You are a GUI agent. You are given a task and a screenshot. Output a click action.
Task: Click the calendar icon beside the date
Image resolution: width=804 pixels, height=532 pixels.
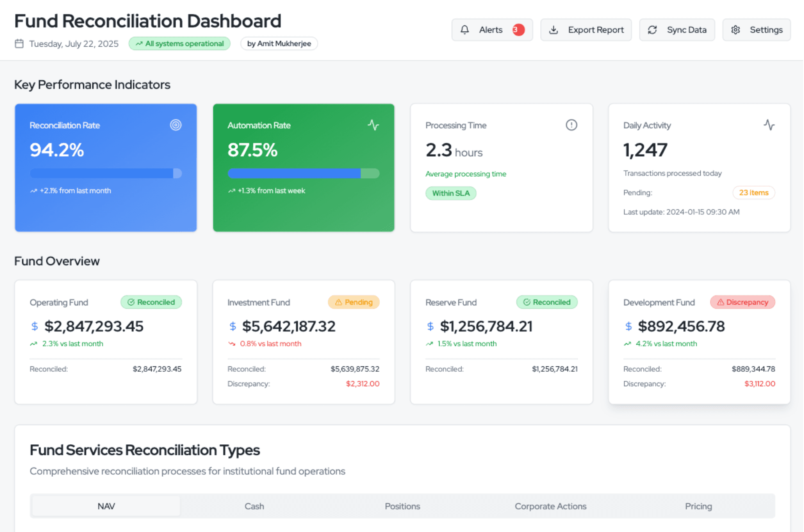coord(19,43)
